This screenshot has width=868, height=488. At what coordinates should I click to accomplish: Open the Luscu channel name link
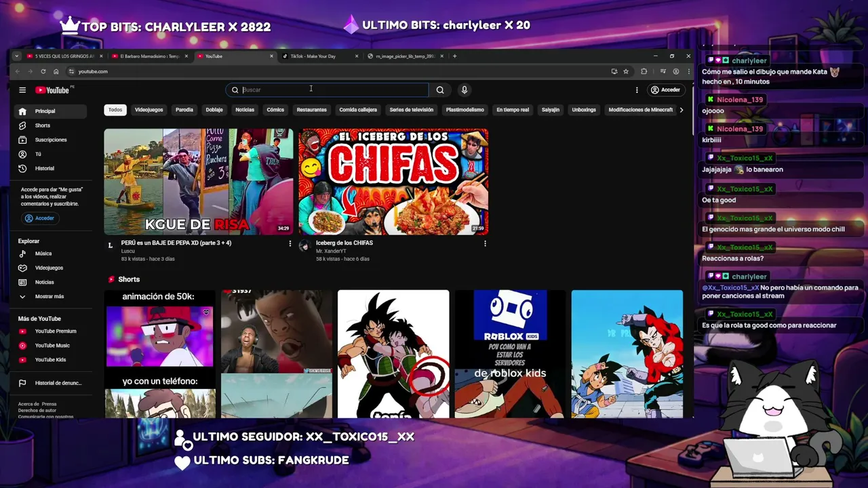(x=128, y=251)
